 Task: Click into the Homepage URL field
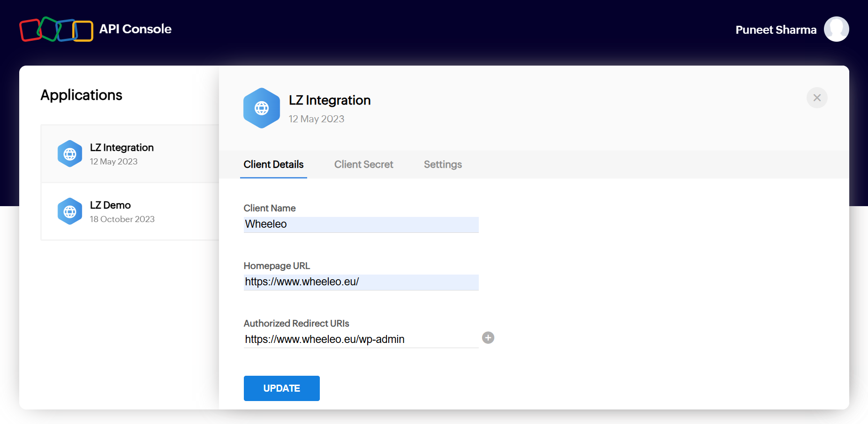coord(361,282)
